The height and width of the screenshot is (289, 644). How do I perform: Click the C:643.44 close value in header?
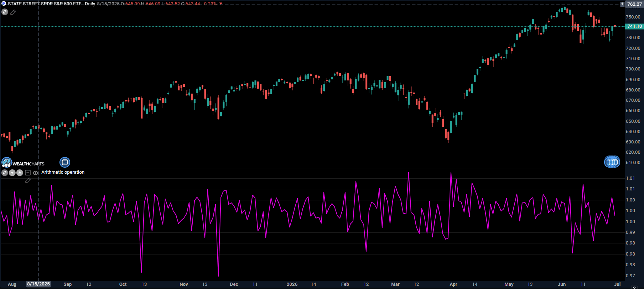point(191,4)
